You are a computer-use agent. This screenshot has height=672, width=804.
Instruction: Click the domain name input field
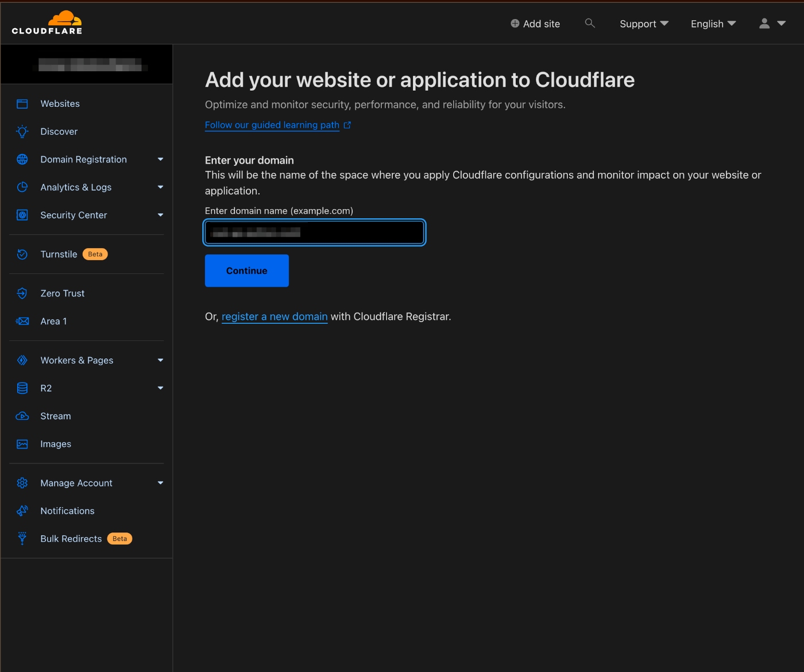click(315, 233)
